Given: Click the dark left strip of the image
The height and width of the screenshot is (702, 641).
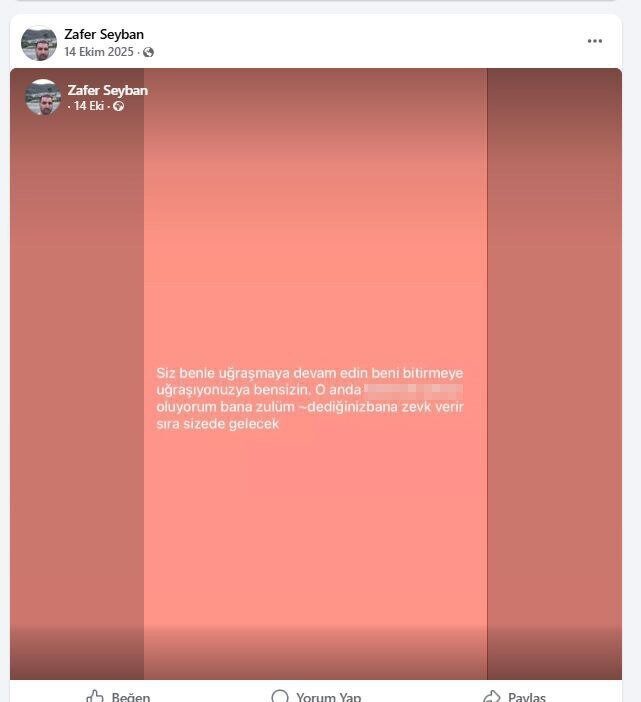Looking at the screenshot, I should pyautogui.click(x=77, y=374).
